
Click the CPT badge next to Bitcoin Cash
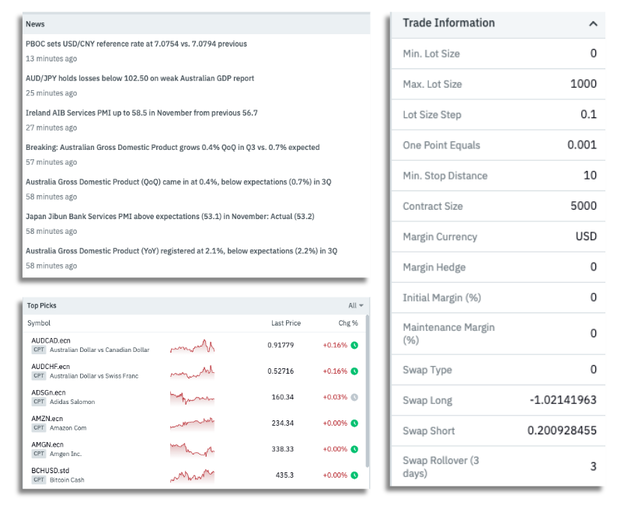pyautogui.click(x=39, y=480)
